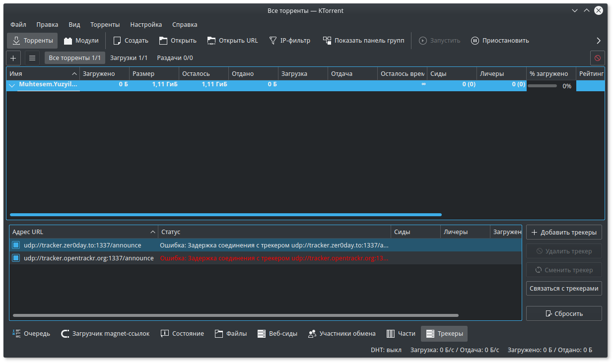Collapse the Muhtesem.Yuzyil torrent row arrow
This screenshot has height=364, width=614.
point(12,85)
